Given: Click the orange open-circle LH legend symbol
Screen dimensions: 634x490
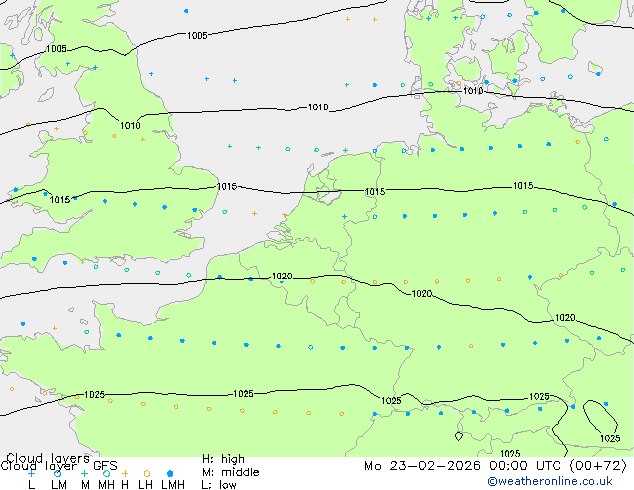Looking at the screenshot, I should (147, 473).
